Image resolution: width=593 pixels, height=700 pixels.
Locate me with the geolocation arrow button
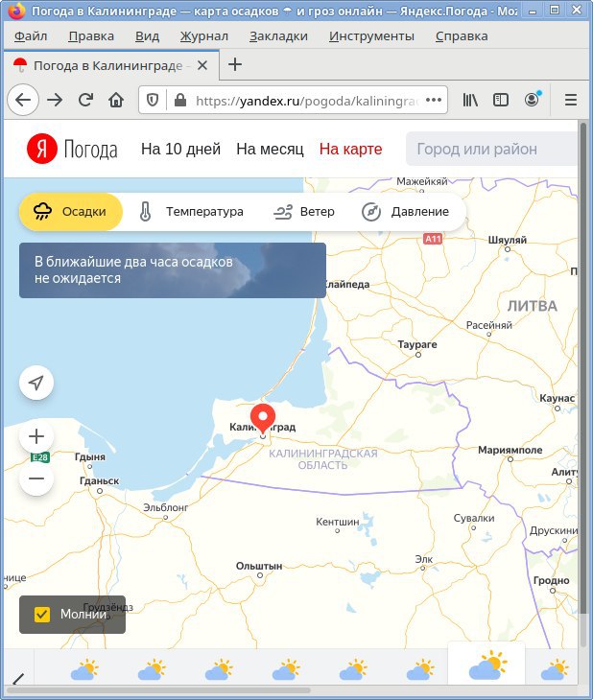(36, 383)
